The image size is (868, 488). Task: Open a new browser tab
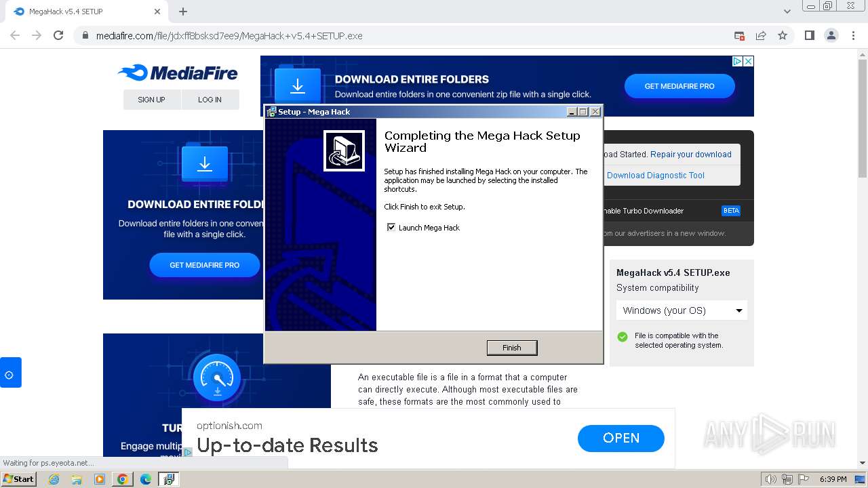coord(183,12)
